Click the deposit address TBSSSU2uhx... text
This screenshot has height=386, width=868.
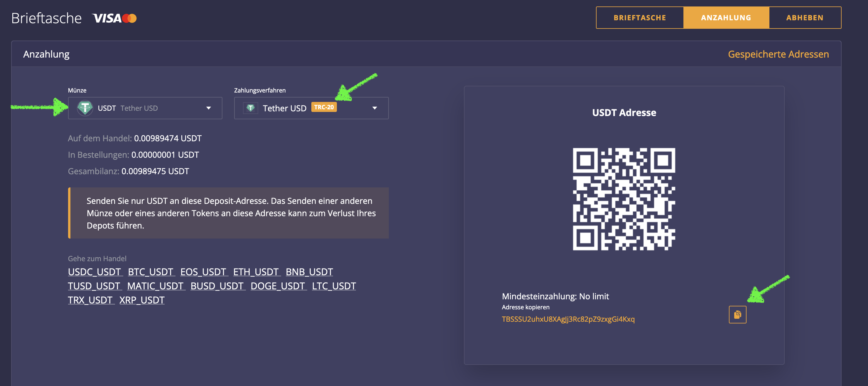point(568,319)
